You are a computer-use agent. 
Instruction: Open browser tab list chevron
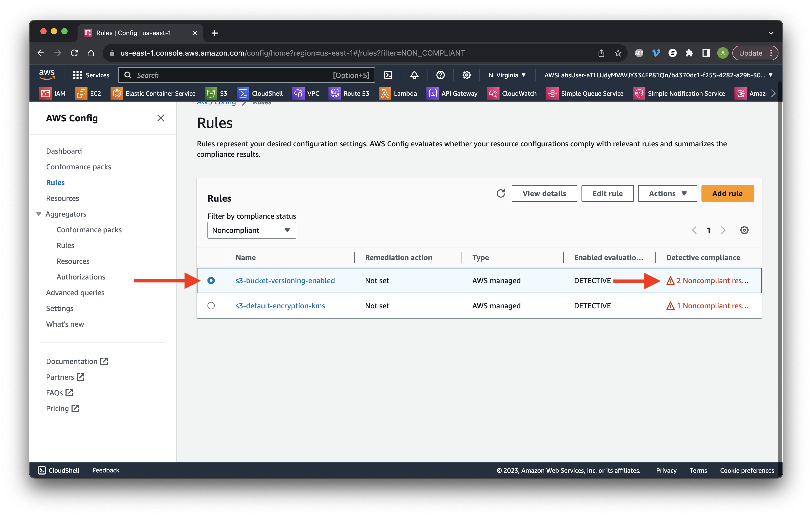point(771,33)
